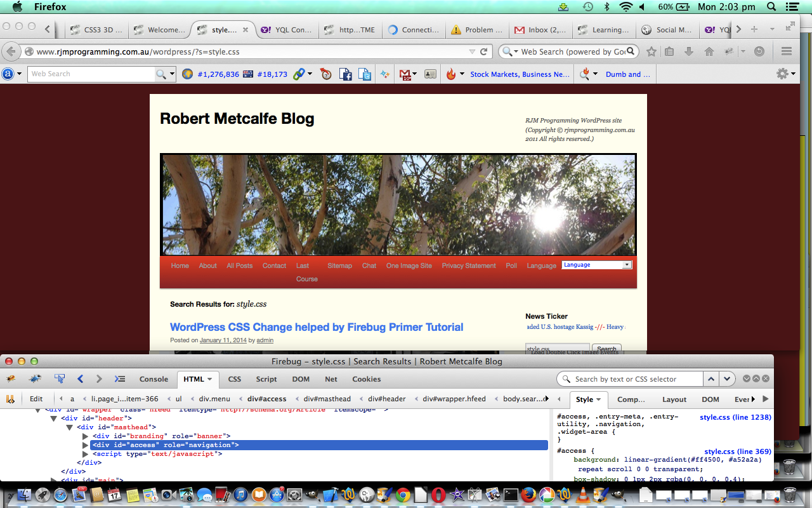Viewport: 812px width, 508px height.
Task: Open Firebug command line toggle icon
Action: [119, 379]
